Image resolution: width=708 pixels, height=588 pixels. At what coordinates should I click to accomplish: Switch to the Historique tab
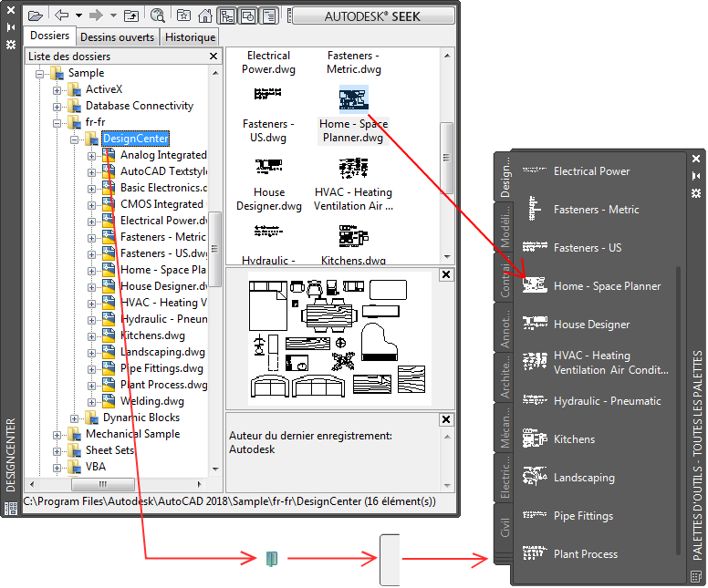190,37
